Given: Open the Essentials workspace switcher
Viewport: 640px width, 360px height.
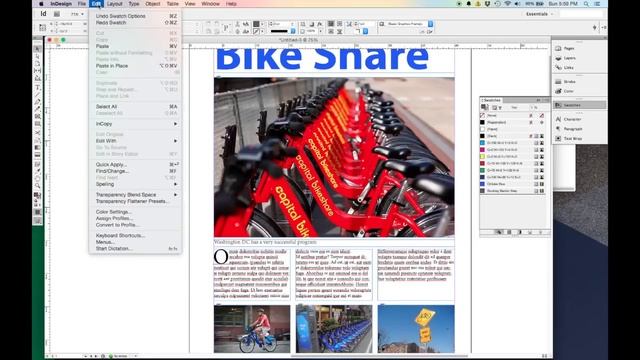Looking at the screenshot, I should coord(540,14).
